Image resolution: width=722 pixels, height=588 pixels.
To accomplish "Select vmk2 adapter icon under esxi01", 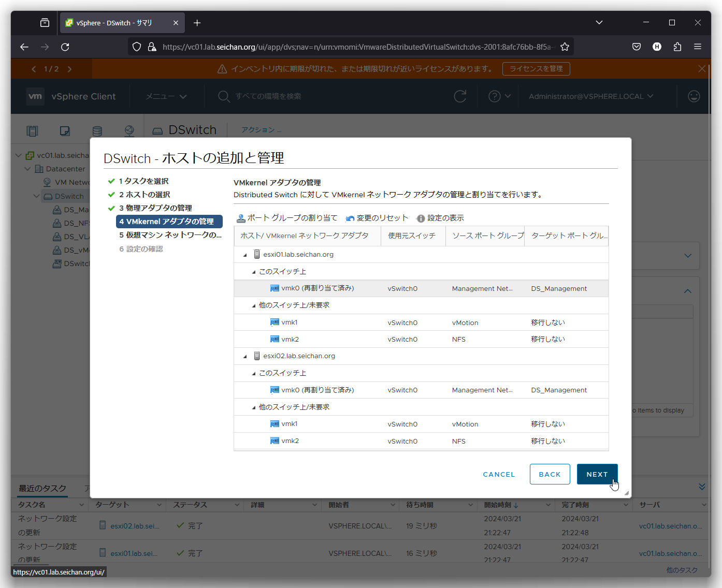I will pyautogui.click(x=275, y=339).
